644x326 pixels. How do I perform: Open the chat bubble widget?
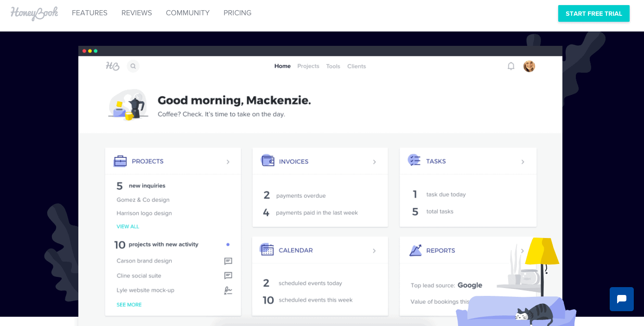coord(621,299)
